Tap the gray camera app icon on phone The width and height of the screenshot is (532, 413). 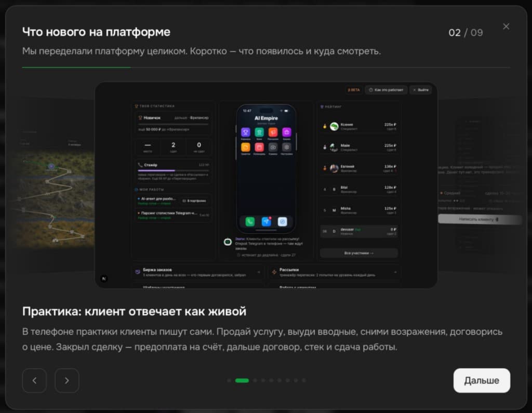pyautogui.click(x=273, y=147)
